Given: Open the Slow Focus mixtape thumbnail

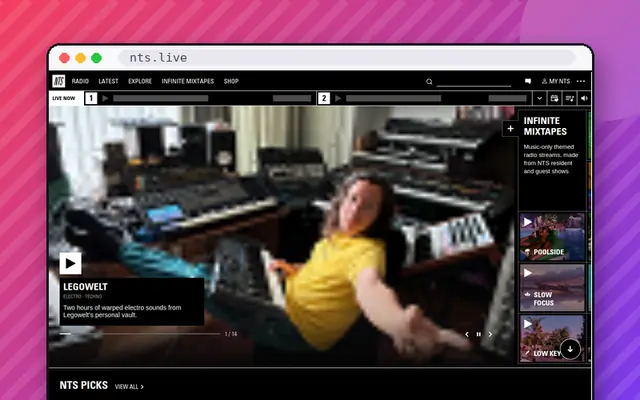Looking at the screenshot, I should 552,288.
